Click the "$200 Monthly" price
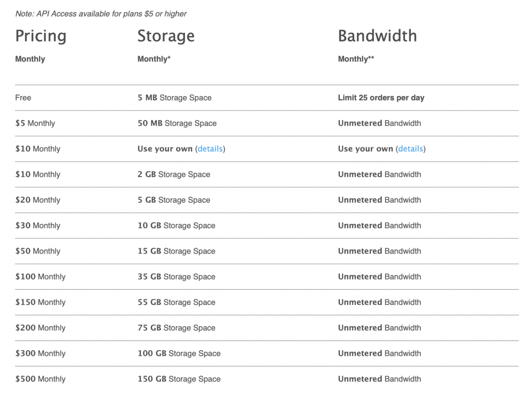 click(x=40, y=328)
